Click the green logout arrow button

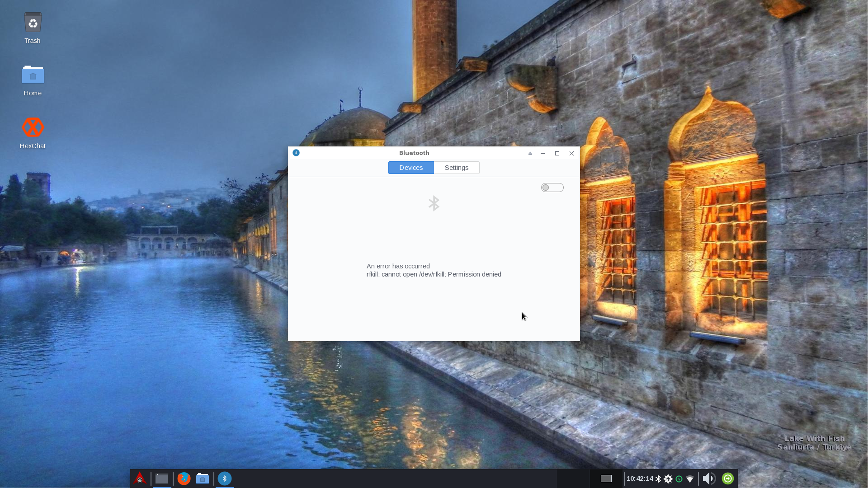pos(728,479)
